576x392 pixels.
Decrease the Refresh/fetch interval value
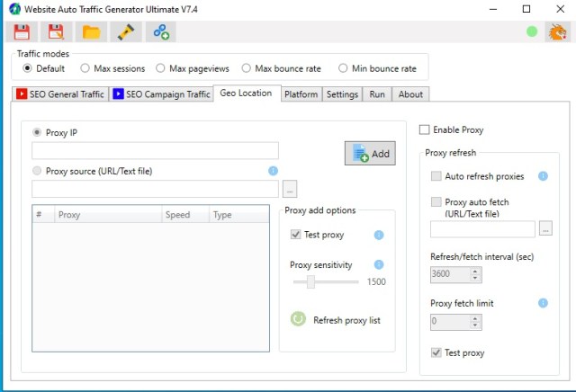(x=475, y=278)
